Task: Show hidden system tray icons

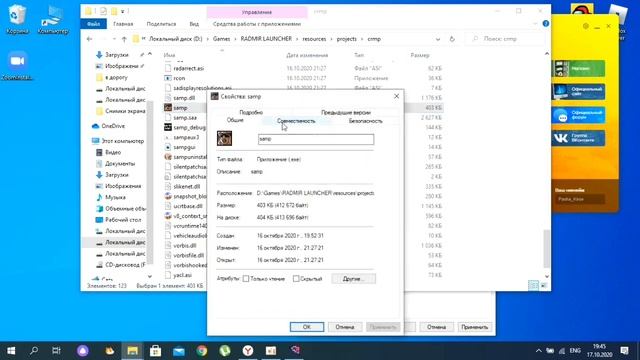Action: click(x=538, y=351)
